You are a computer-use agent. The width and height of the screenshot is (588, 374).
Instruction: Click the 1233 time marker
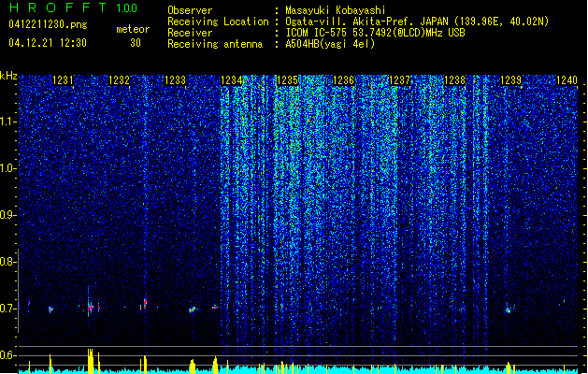point(175,80)
